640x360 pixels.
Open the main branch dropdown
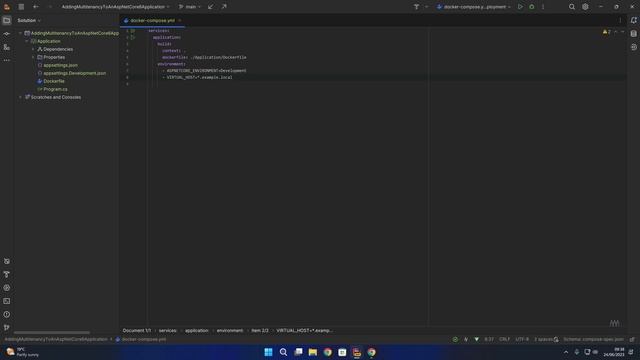(x=190, y=7)
